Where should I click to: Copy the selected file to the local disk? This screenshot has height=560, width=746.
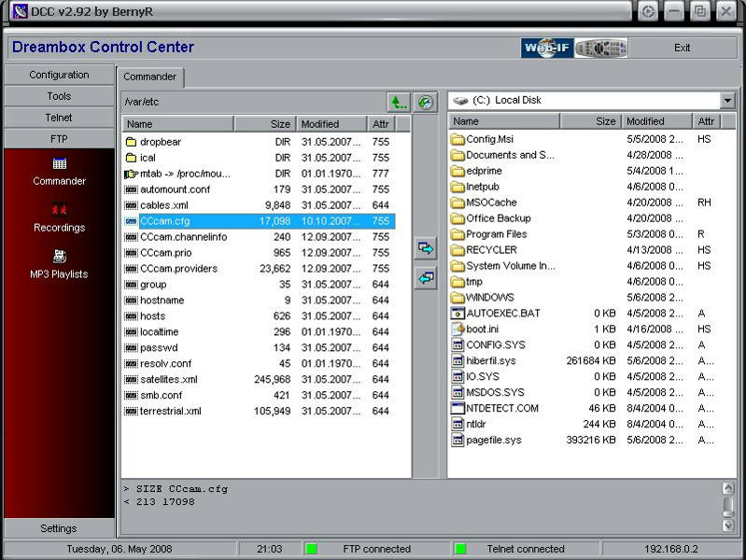click(426, 248)
